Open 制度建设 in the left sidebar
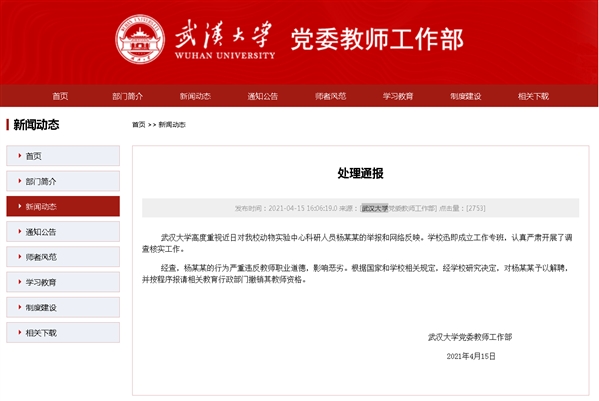The width and height of the screenshot is (599, 401). [63, 307]
